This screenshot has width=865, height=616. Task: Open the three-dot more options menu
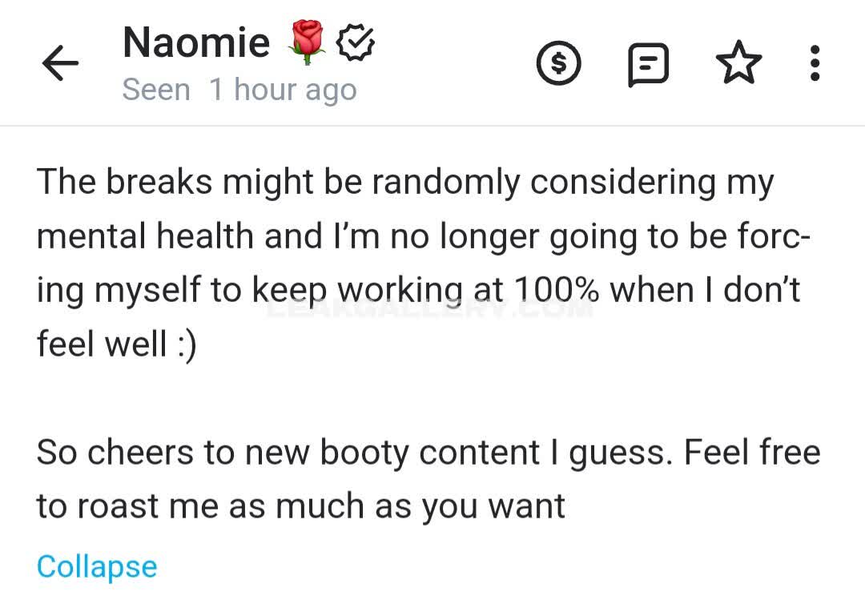pyautogui.click(x=815, y=63)
